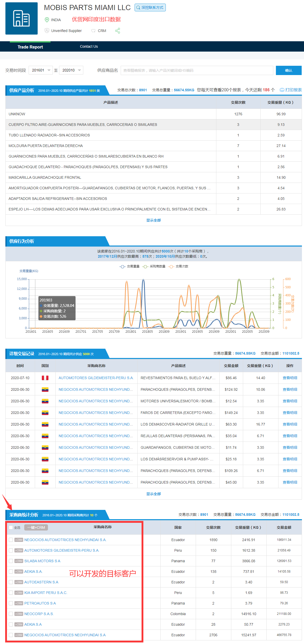Tick checkbox for AEKIA S.A. with 138 transactions
Screen dimensions: 304x644
coord(11,572)
